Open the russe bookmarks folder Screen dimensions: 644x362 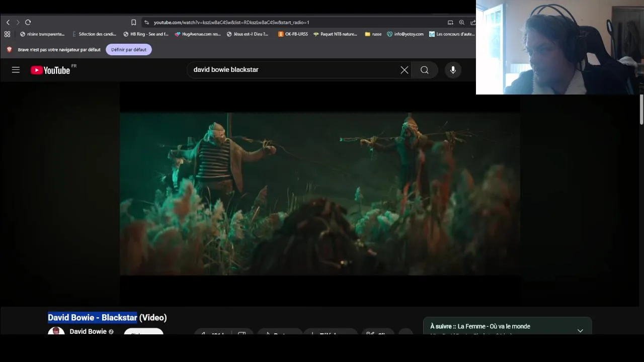373,34
